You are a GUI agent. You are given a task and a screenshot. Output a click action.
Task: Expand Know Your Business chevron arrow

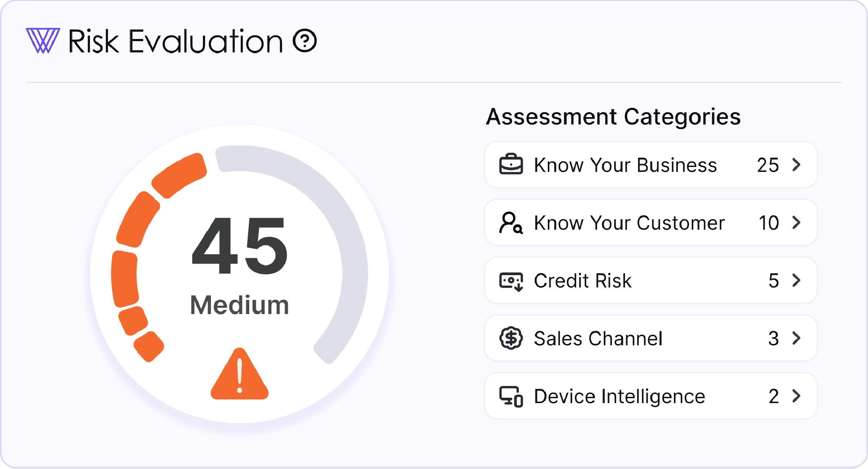click(796, 165)
